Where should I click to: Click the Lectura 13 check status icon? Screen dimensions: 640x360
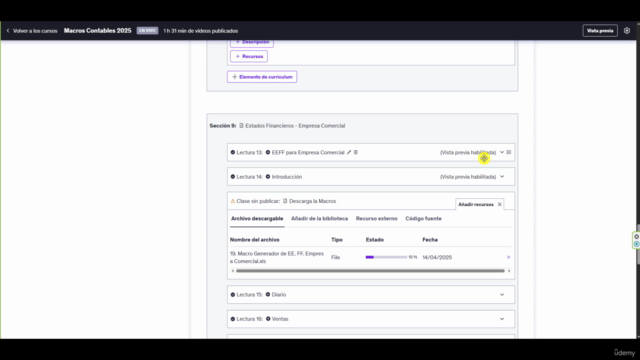click(x=233, y=152)
